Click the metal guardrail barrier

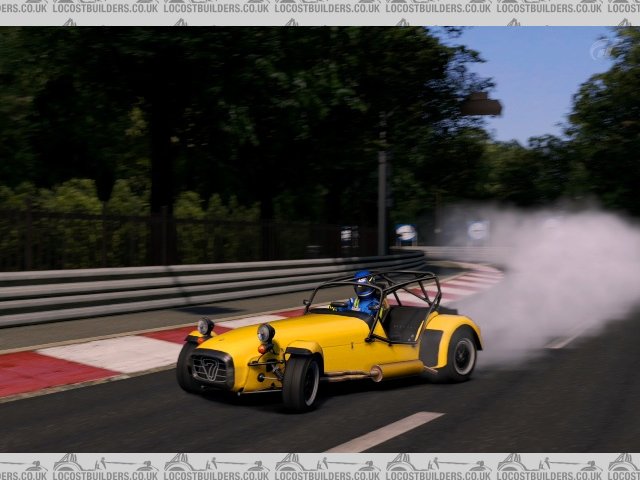click(150, 287)
